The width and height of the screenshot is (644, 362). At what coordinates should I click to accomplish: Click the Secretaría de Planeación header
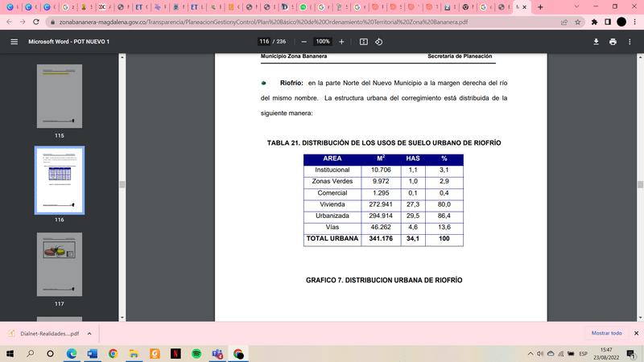click(460, 56)
